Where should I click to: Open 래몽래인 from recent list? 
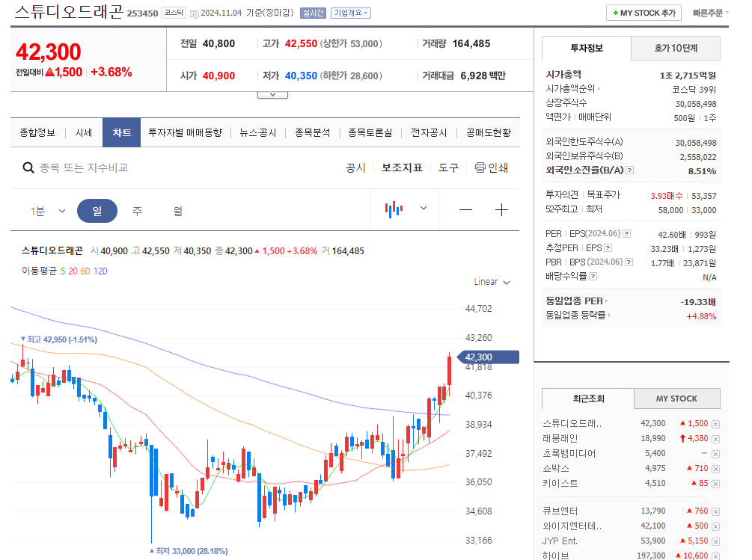tap(560, 438)
